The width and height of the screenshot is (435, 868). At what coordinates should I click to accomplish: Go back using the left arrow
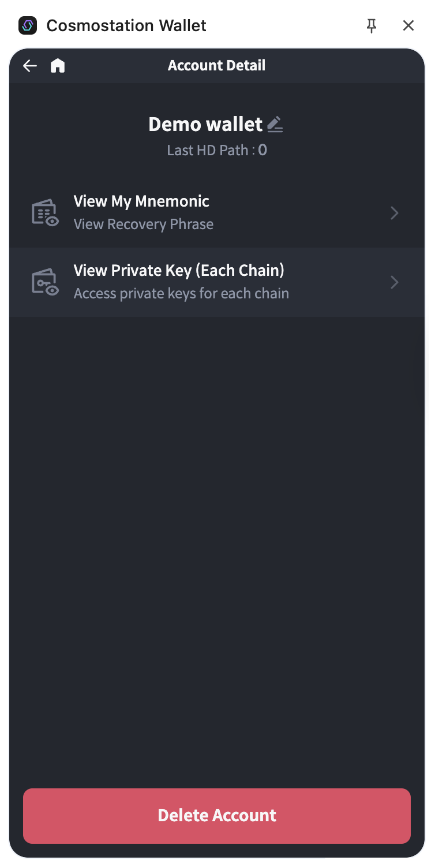pos(30,66)
